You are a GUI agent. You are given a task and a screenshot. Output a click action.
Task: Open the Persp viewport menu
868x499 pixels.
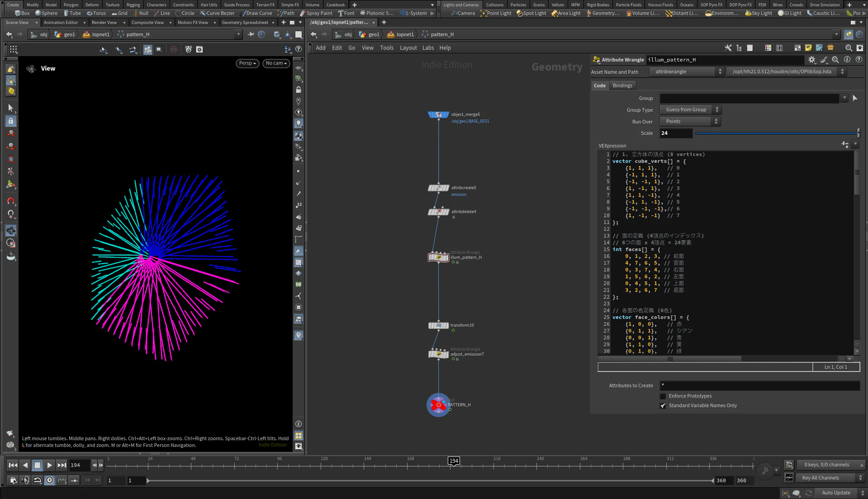tap(247, 63)
